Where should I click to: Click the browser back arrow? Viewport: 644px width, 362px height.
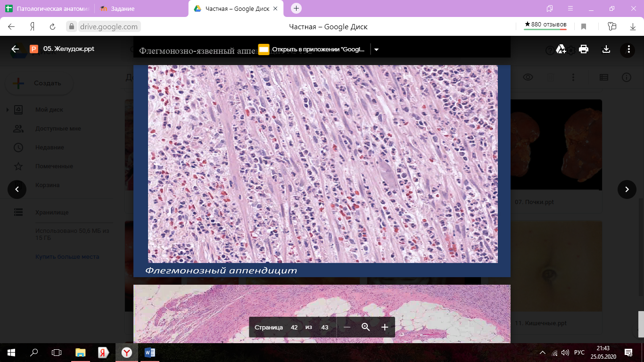pyautogui.click(x=11, y=27)
